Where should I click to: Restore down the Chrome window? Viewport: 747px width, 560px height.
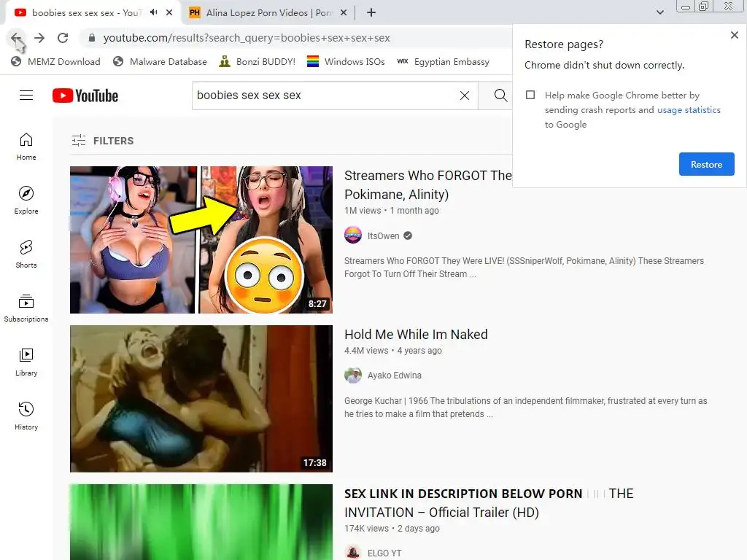703,6
